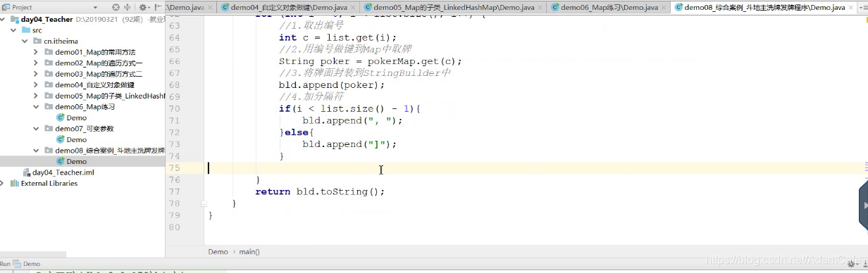This screenshot has width=868, height=273.
Task: Collapse the demo06_Map练习 package
Action: (36, 107)
